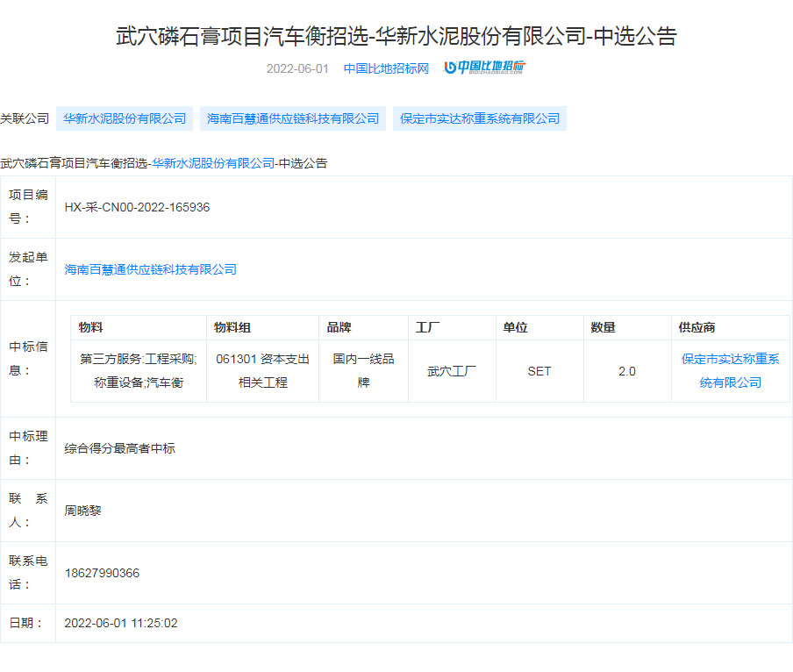This screenshot has width=793, height=672.
Task: Click the award reason text 综合得分最高者中标
Action: 120,448
